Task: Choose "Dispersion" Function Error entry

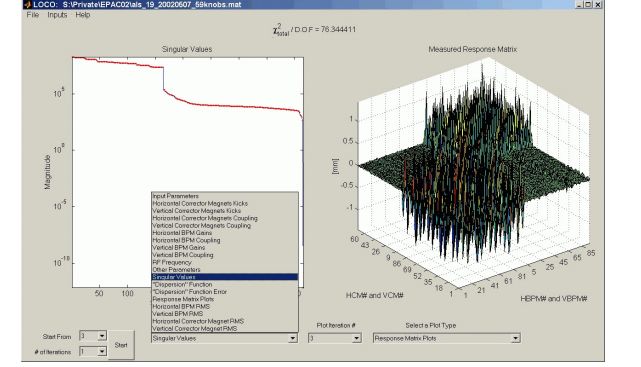Action: [224, 292]
